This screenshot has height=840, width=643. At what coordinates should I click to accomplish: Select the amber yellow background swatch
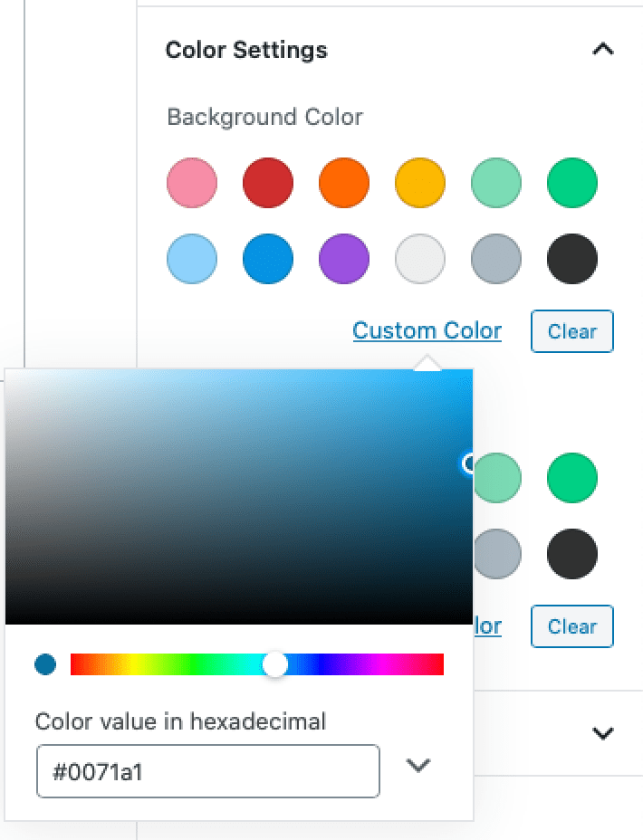point(420,183)
